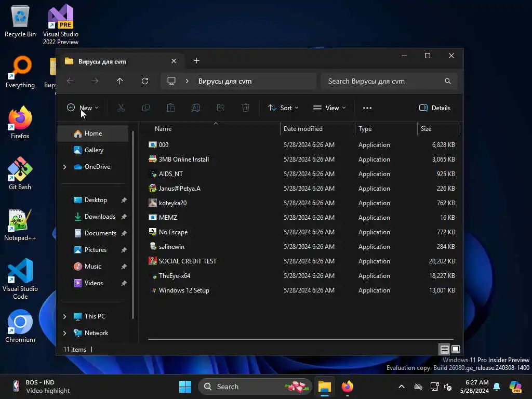This screenshot has height=399, width=532.
Task: Open pinned Desktop folder
Action: (x=95, y=200)
